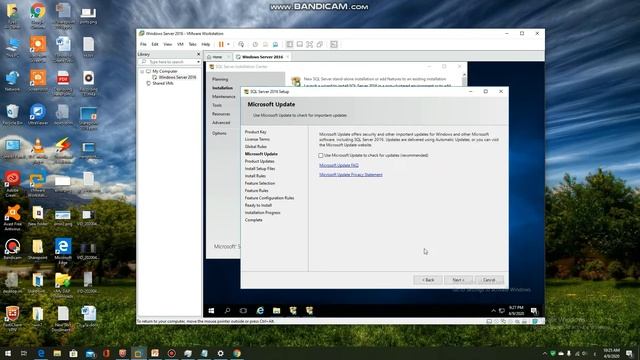This screenshot has height=360, width=640.
Task: Open the View menu in VMware Workstation
Action: pos(167,44)
